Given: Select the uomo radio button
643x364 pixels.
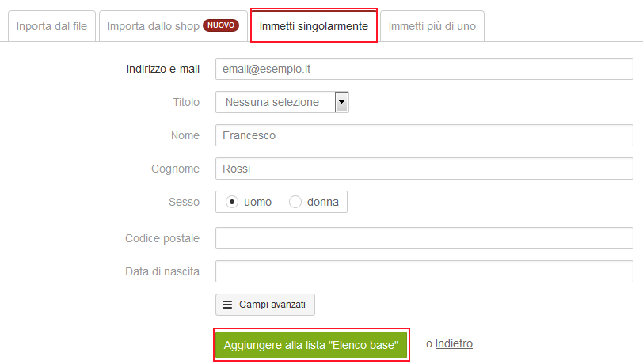Looking at the screenshot, I should pyautogui.click(x=232, y=202).
